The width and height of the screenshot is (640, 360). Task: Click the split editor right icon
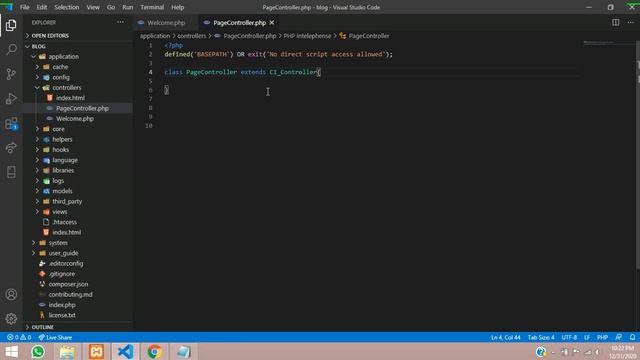click(x=616, y=22)
